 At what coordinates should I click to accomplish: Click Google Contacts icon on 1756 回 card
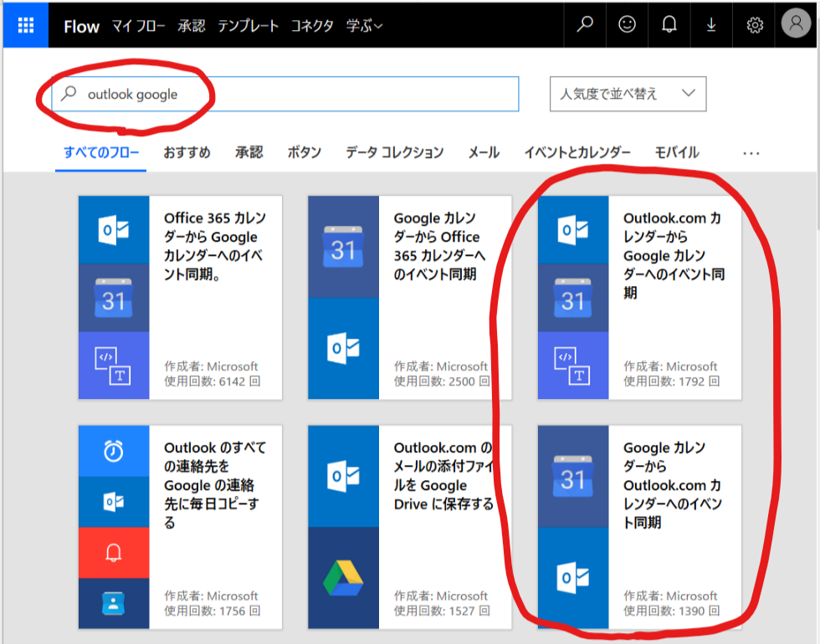tap(114, 603)
